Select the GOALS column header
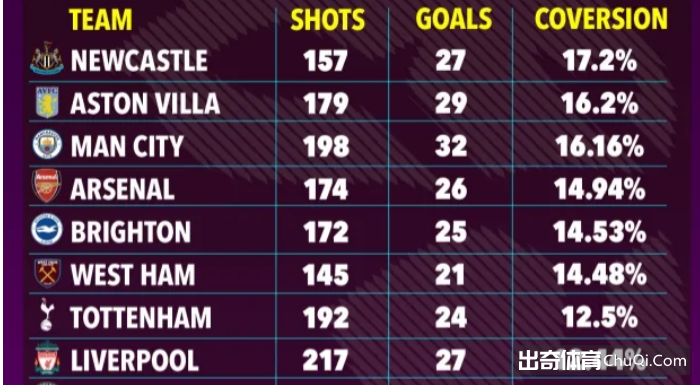The height and width of the screenshot is (385, 700). pos(454,19)
